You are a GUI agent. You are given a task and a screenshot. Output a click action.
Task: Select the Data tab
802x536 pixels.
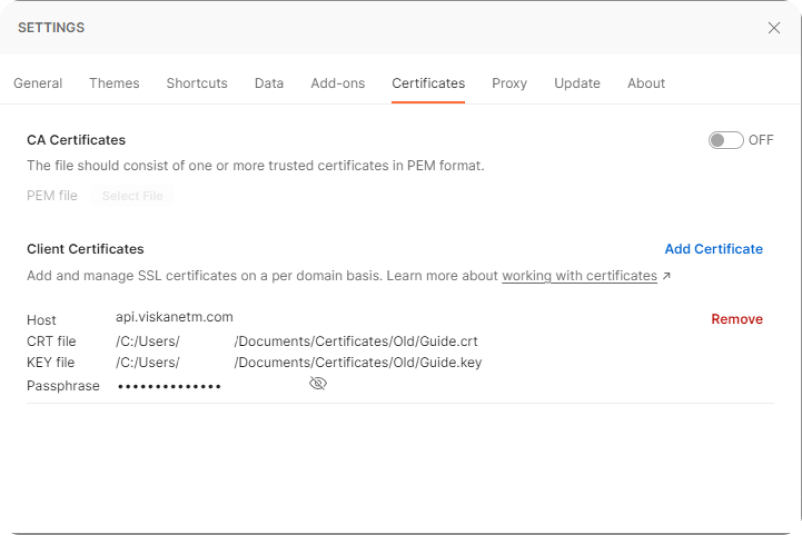pos(269,83)
